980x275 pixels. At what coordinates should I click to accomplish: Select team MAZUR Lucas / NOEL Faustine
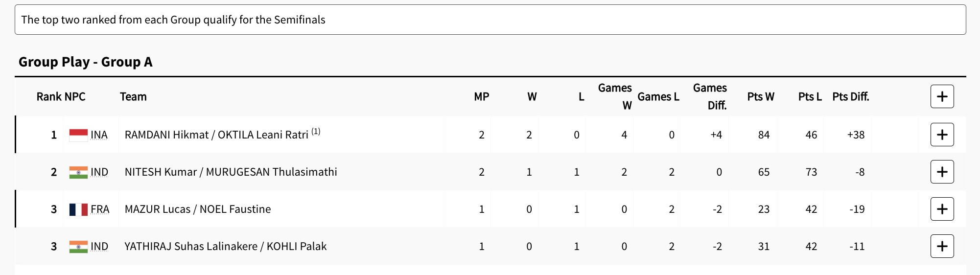197,209
